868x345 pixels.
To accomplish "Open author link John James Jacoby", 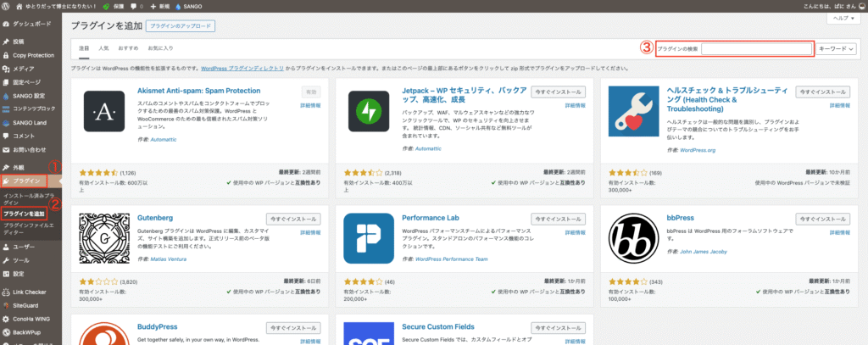I will pyautogui.click(x=704, y=252).
